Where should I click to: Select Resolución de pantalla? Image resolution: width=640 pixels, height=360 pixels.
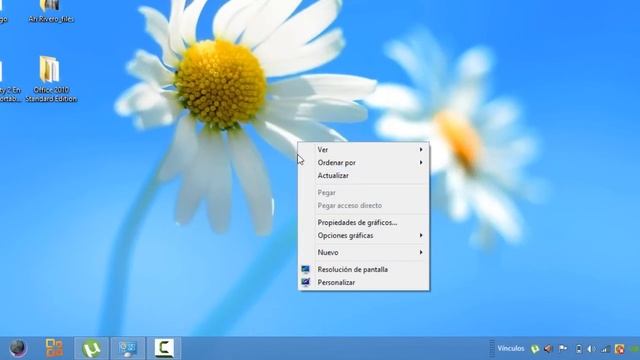(364, 269)
